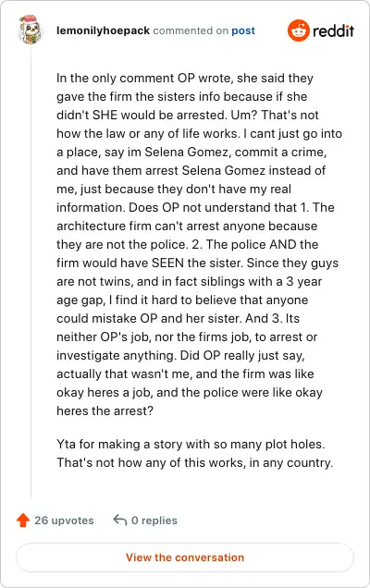The height and width of the screenshot is (588, 370).
Task: Click the 'commented on' header text
Action: coord(191,31)
